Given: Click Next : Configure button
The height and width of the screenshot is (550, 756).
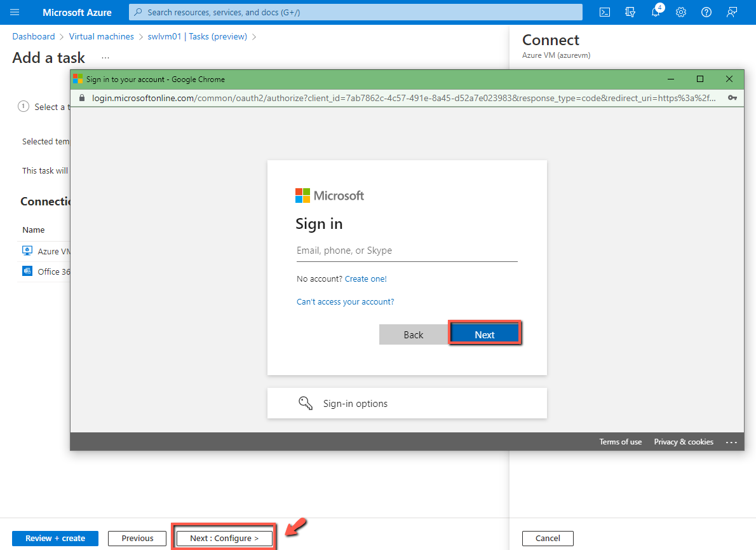Looking at the screenshot, I should pyautogui.click(x=224, y=538).
